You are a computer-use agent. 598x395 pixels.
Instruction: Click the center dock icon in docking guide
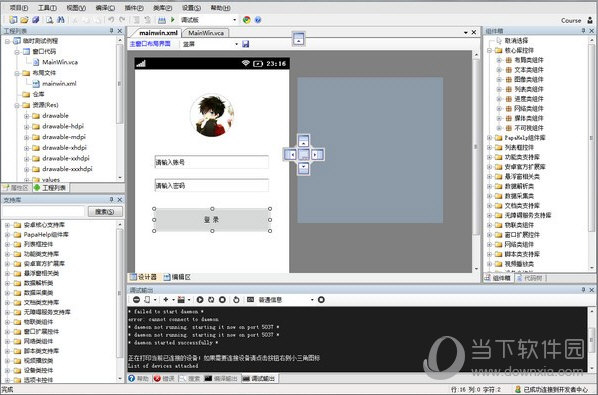(304, 154)
